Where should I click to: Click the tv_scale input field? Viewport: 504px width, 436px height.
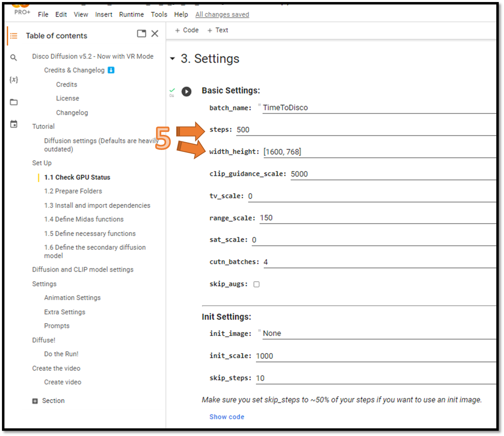(x=372, y=196)
